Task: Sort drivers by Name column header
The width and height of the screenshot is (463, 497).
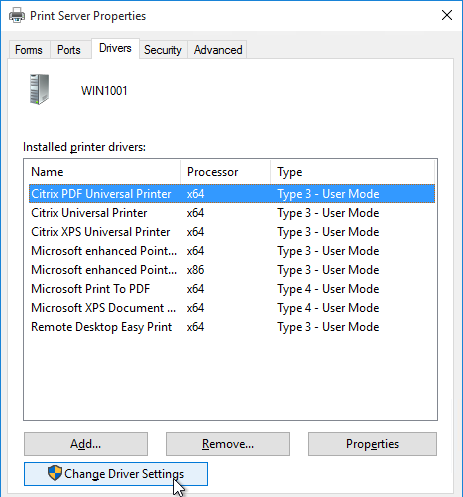Action: (x=102, y=172)
